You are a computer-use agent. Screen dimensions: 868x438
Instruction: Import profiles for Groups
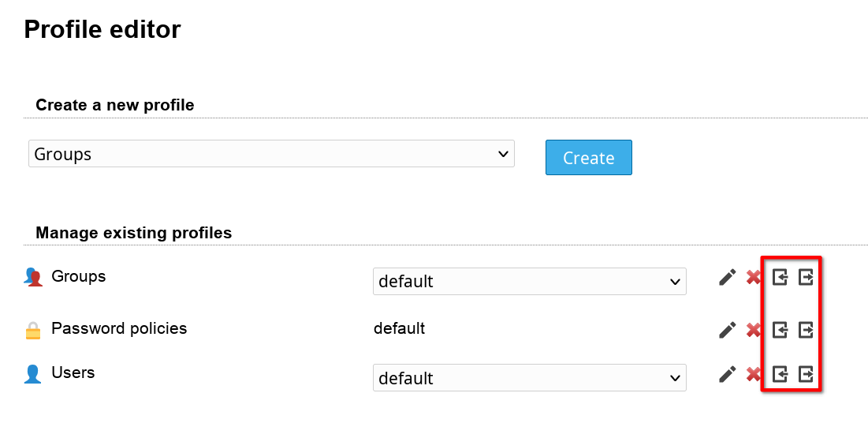[x=780, y=278]
